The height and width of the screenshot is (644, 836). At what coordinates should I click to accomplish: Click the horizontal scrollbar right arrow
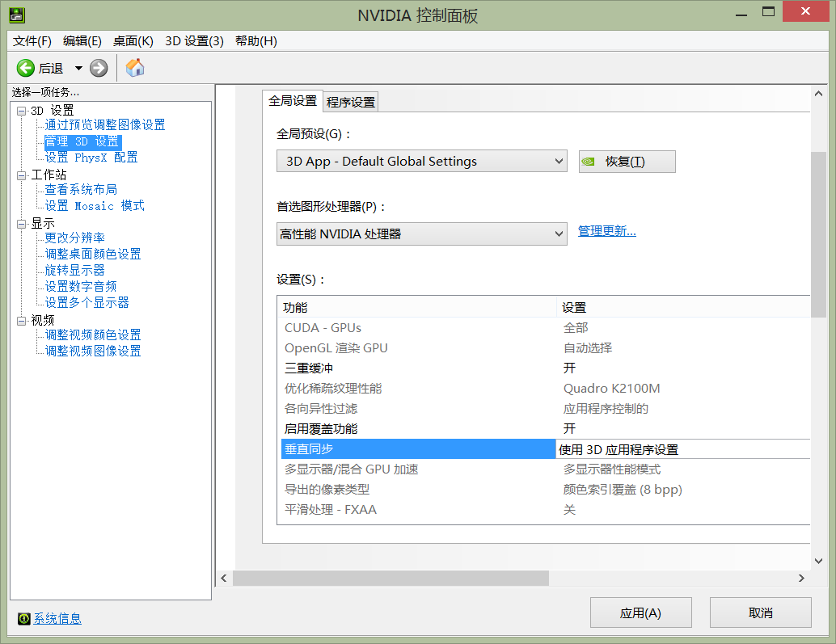[x=800, y=578]
